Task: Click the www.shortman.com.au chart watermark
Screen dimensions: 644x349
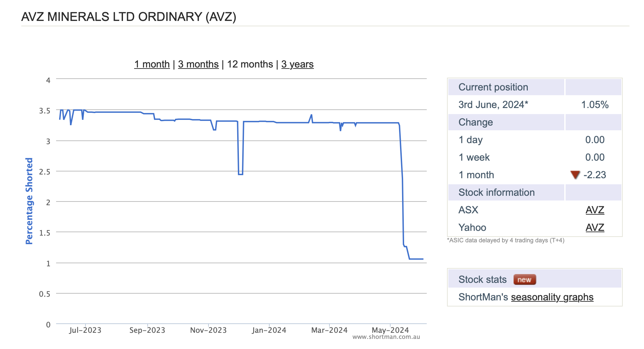Action: [386, 337]
